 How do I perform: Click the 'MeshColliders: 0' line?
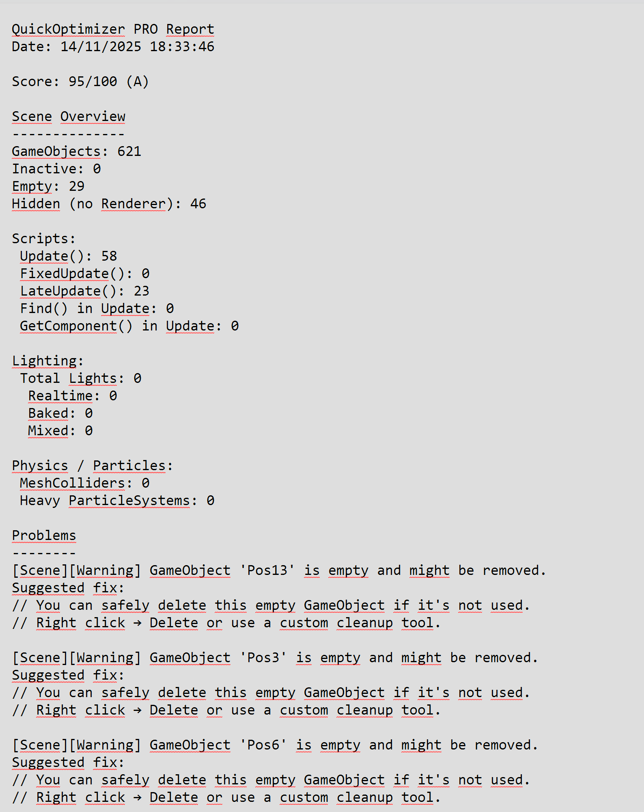[x=85, y=483]
